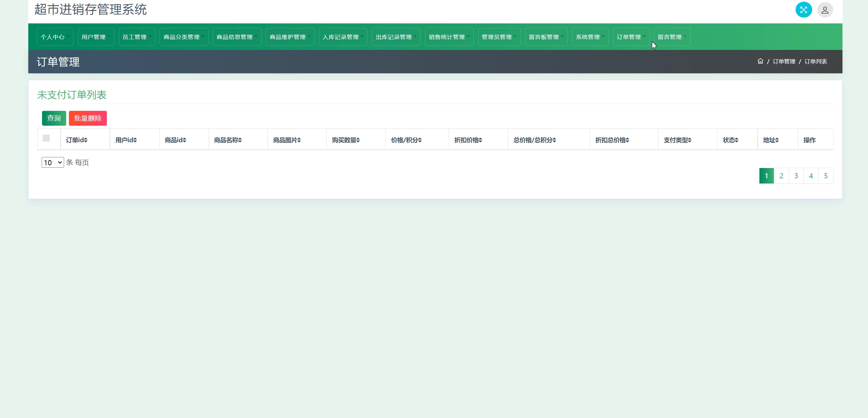Toggle the select-all table checkbox
This screenshot has width=868, height=418.
[46, 138]
